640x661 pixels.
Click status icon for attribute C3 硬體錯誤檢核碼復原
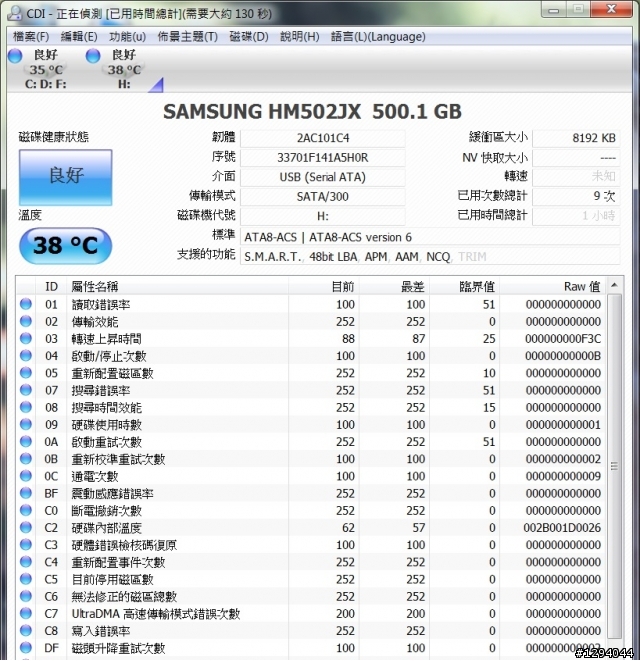pyautogui.click(x=26, y=545)
